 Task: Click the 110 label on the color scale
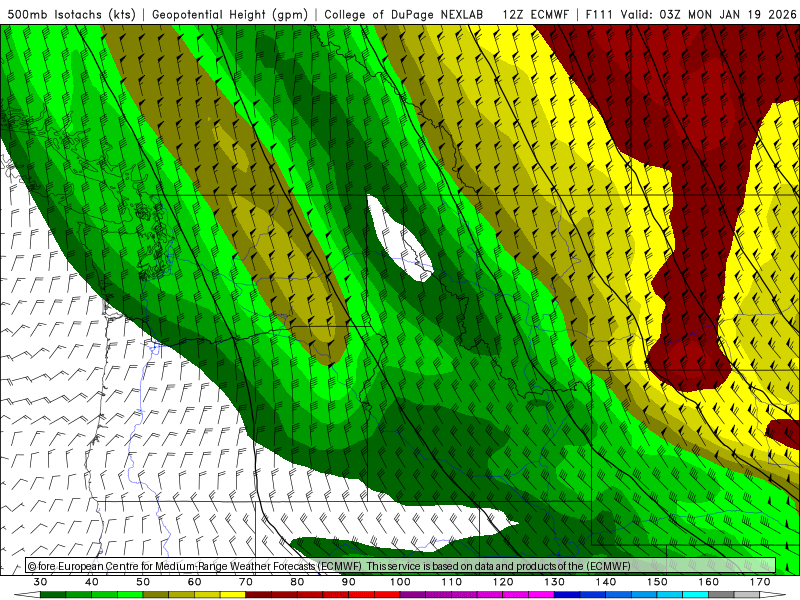(452, 582)
